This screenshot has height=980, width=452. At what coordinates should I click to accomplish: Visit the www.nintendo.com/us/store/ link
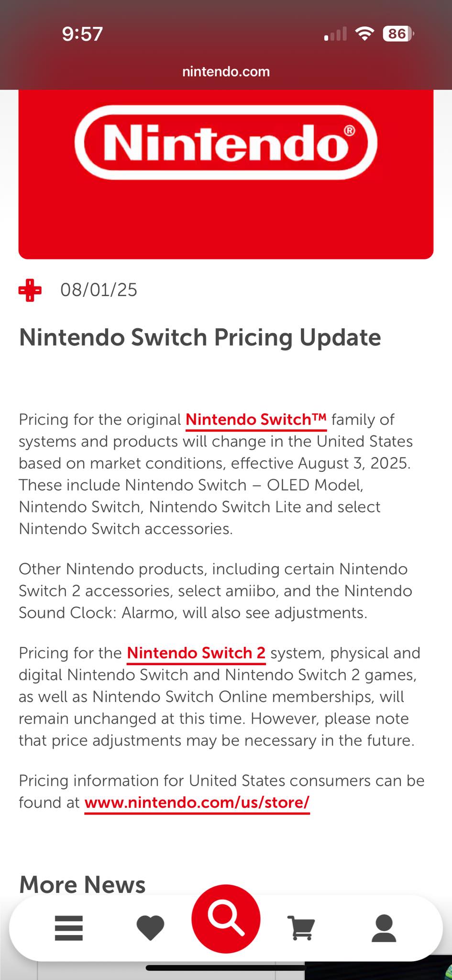tap(197, 802)
